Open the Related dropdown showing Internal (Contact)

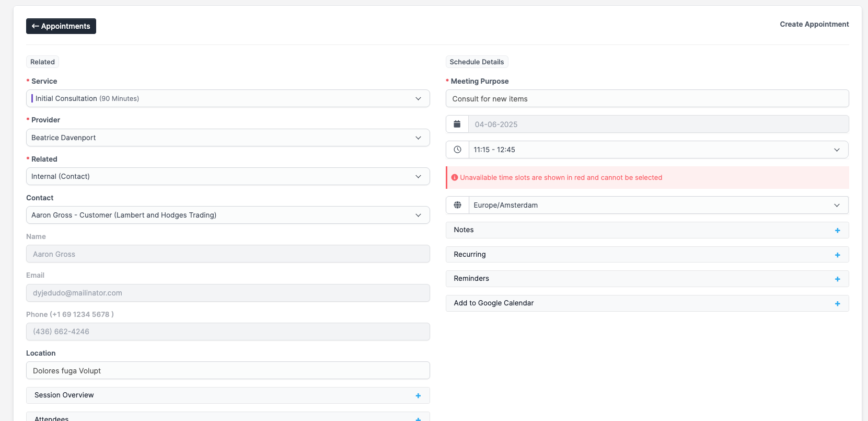[228, 176]
